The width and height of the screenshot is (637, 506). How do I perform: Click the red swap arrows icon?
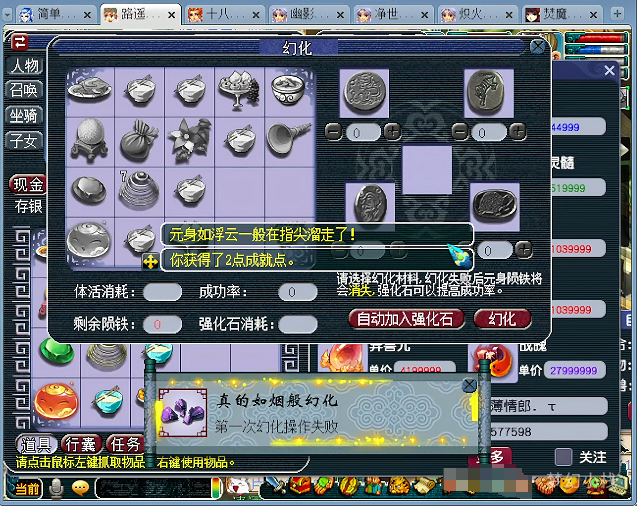20,42
